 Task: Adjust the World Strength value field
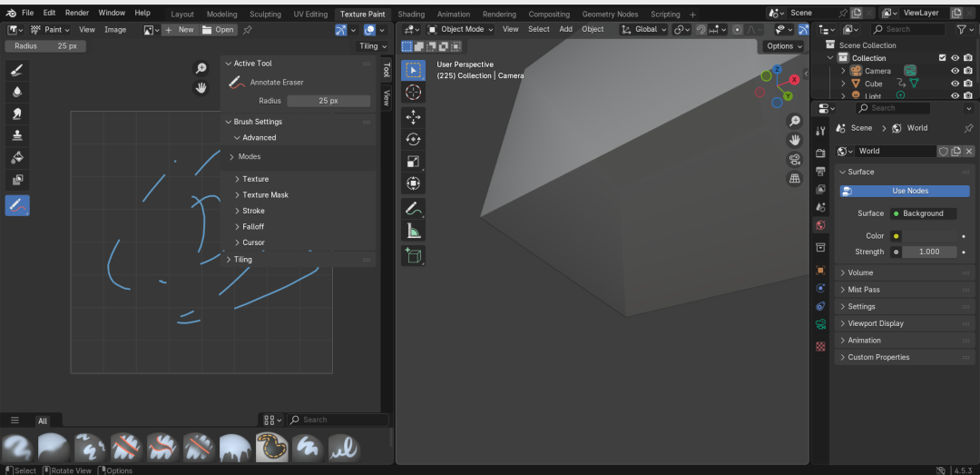coord(929,252)
